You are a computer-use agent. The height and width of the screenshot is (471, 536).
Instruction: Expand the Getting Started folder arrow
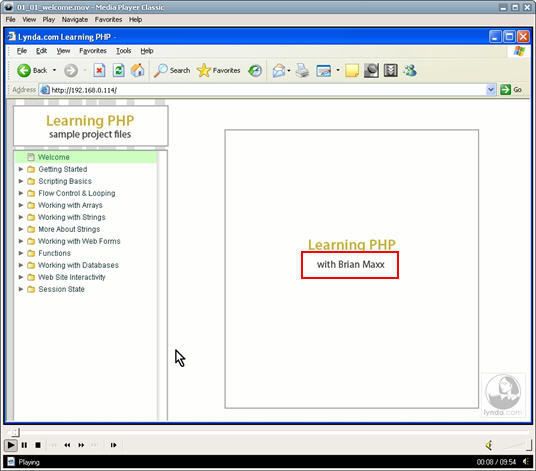coord(21,169)
